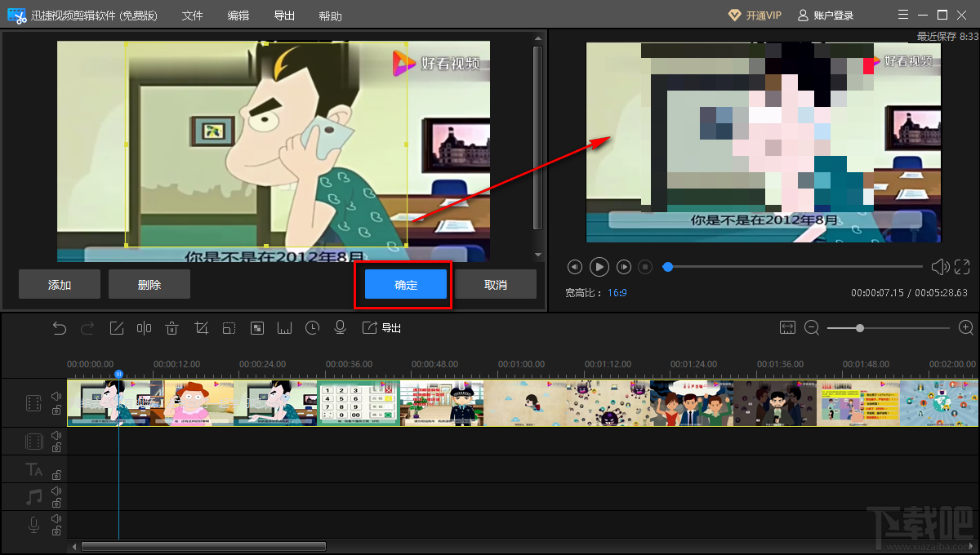980x555 pixels.
Task: Open the 导出 menu in the menu bar
Action: coord(284,16)
